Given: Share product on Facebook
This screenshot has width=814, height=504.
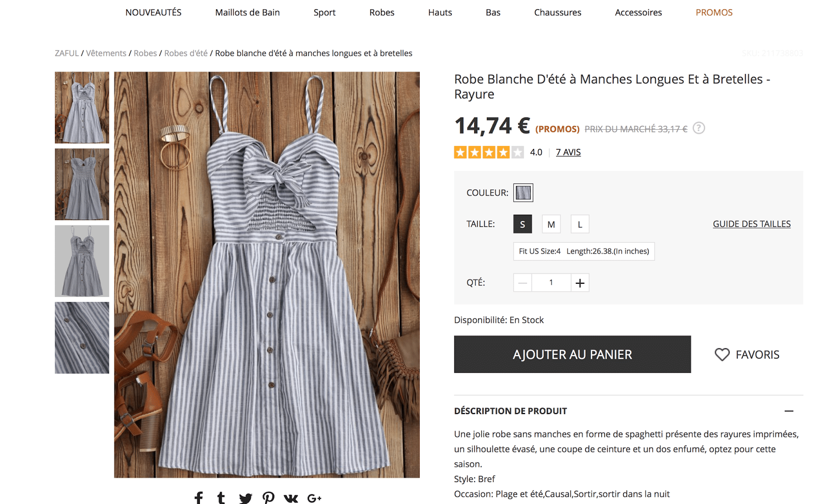Looking at the screenshot, I should 199,498.
